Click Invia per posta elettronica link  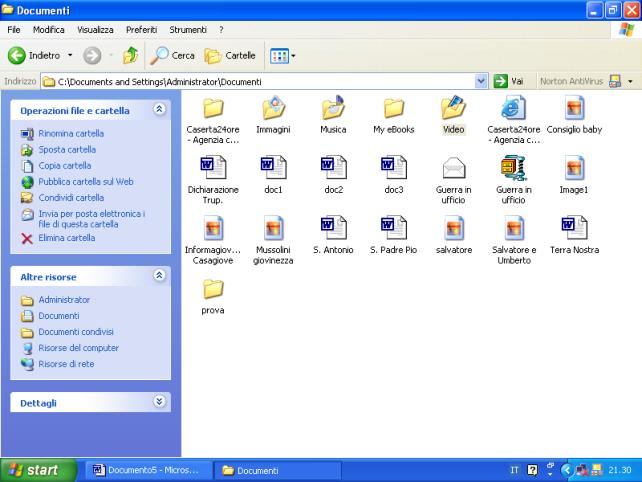[x=91, y=219]
